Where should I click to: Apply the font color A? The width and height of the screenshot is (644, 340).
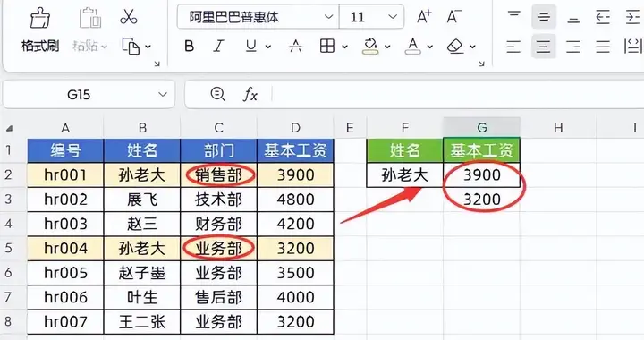click(x=412, y=46)
